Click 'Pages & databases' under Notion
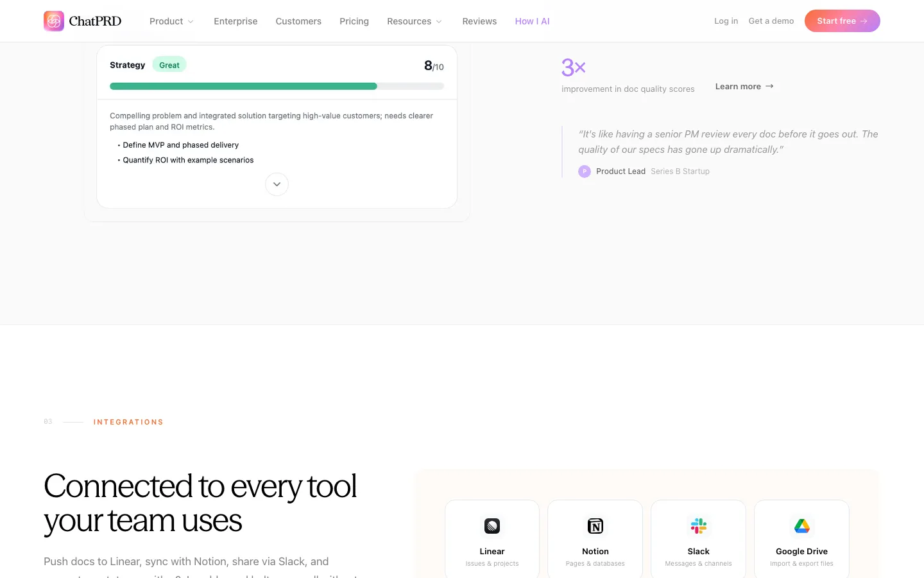The width and height of the screenshot is (924, 578). click(595, 564)
